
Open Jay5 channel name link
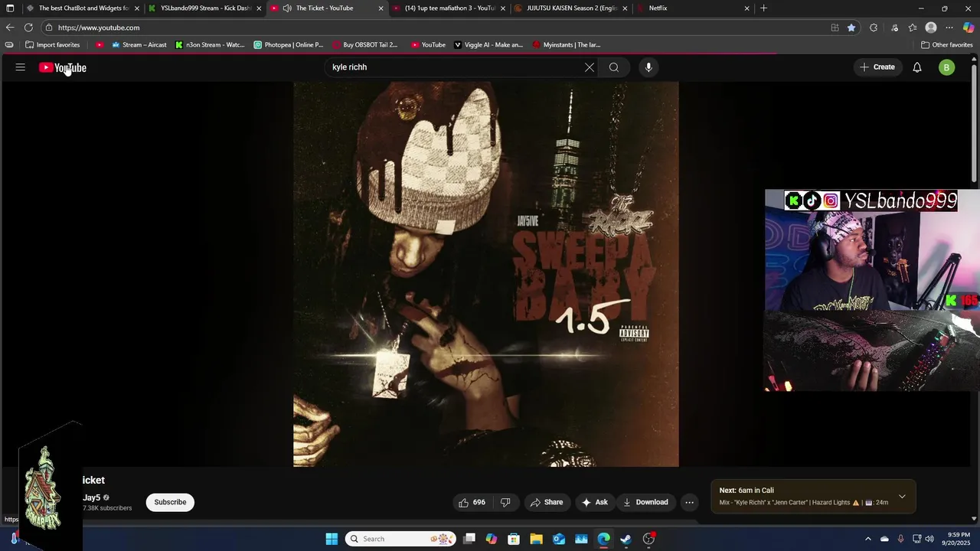click(92, 497)
